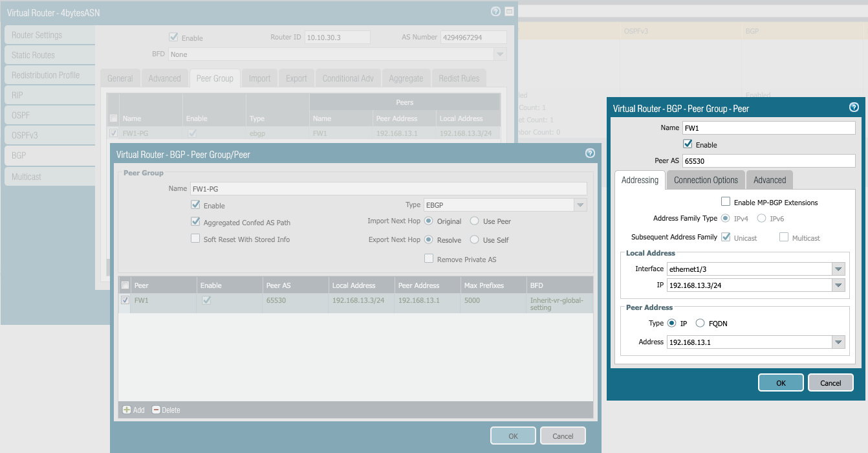Toggle Soft Reset With Stored Info
The width and height of the screenshot is (868, 453).
coord(195,239)
